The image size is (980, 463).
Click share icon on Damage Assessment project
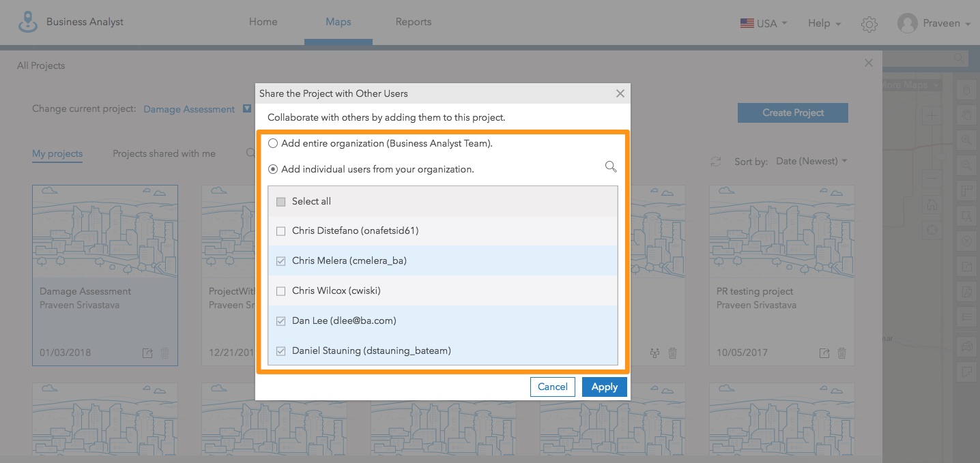(x=147, y=353)
